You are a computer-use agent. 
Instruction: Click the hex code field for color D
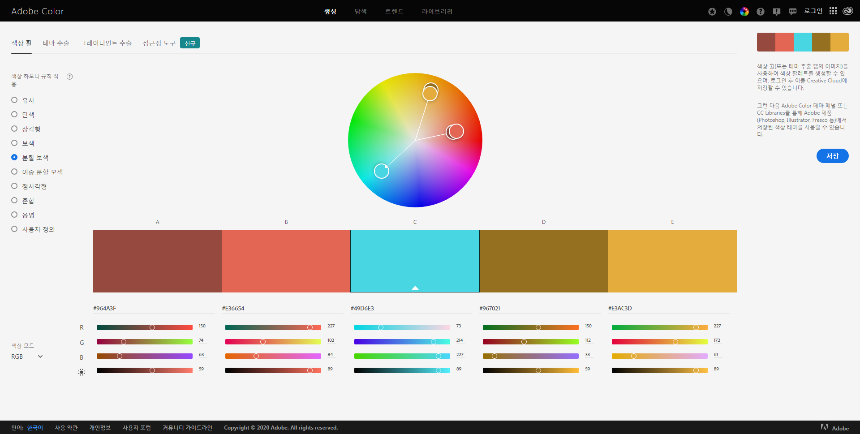coord(541,308)
